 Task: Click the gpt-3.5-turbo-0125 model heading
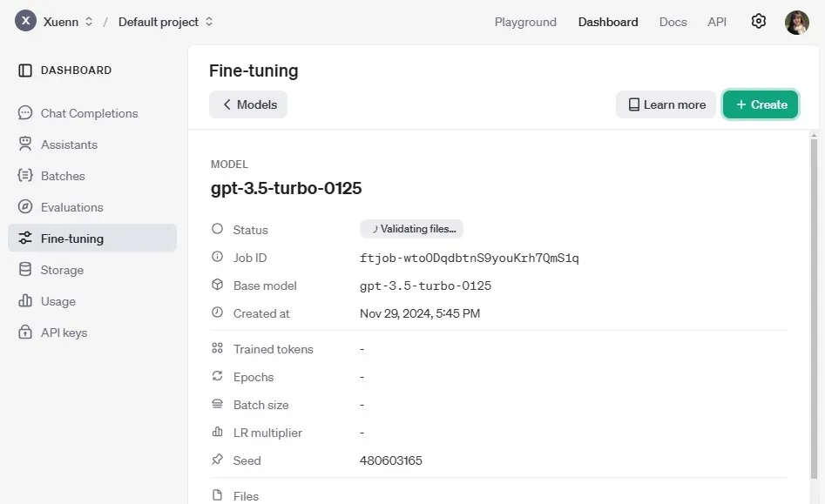287,188
